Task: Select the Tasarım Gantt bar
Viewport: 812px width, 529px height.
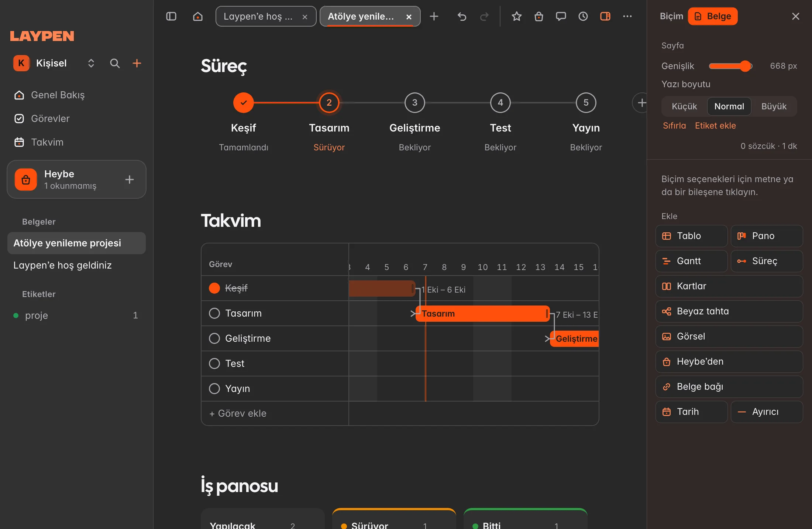Action: click(x=483, y=314)
